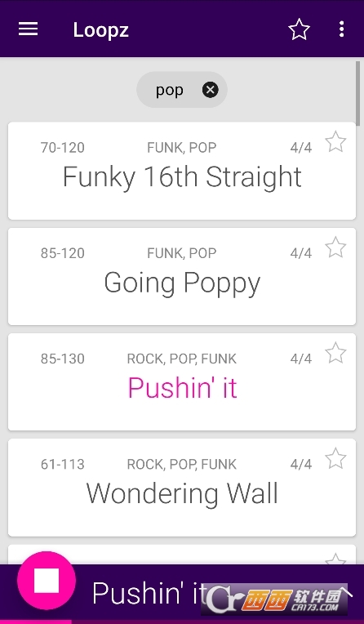364x624 pixels.
Task: Click the FUNK, POP tags on Going Poppy
Action: pyautogui.click(x=182, y=253)
